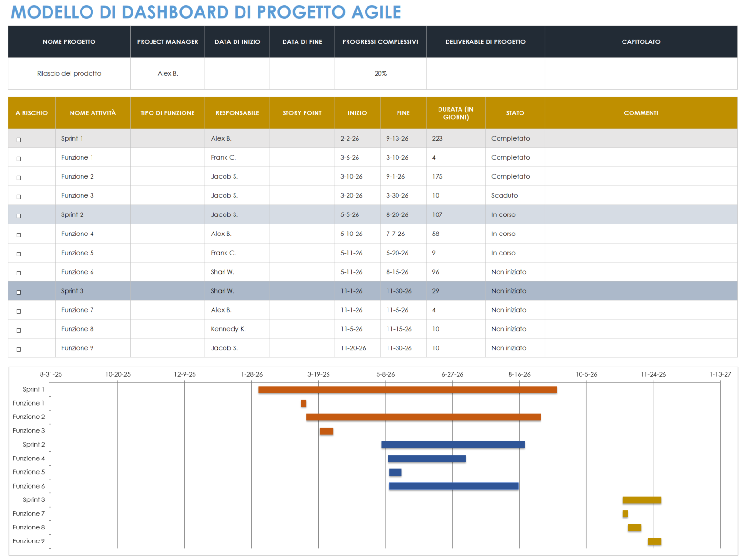Select the orange Funzione 2 Gantt bar

423,417
